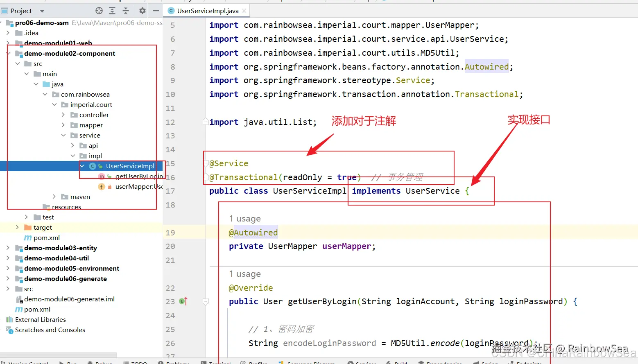Click the test folder icon
Screen dimensions: 638x364
pyautogui.click(x=37, y=217)
